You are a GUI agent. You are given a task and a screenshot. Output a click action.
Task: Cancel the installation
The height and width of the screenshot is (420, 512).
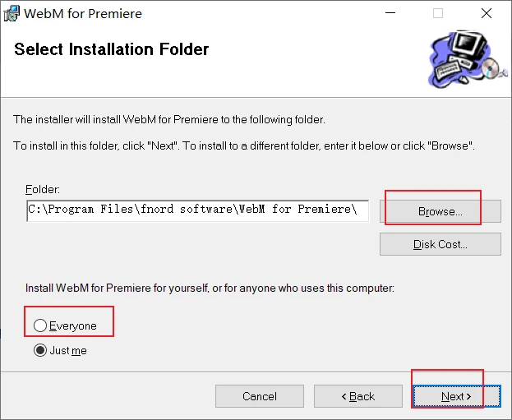coord(259,396)
